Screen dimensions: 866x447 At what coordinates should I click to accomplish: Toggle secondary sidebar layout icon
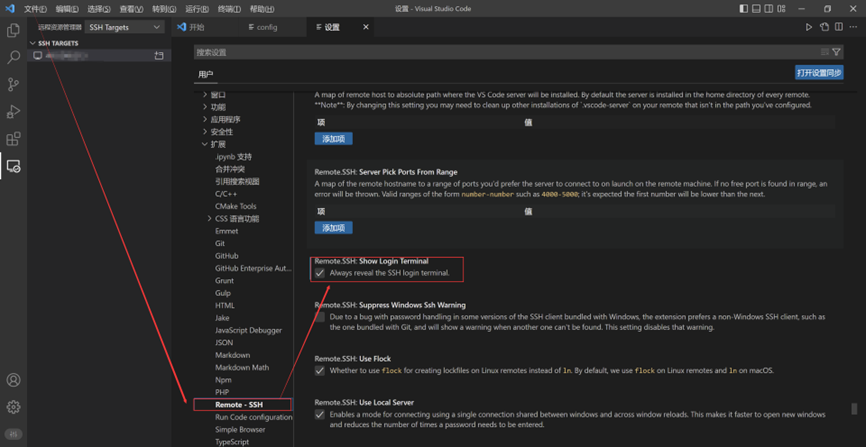tap(768, 9)
